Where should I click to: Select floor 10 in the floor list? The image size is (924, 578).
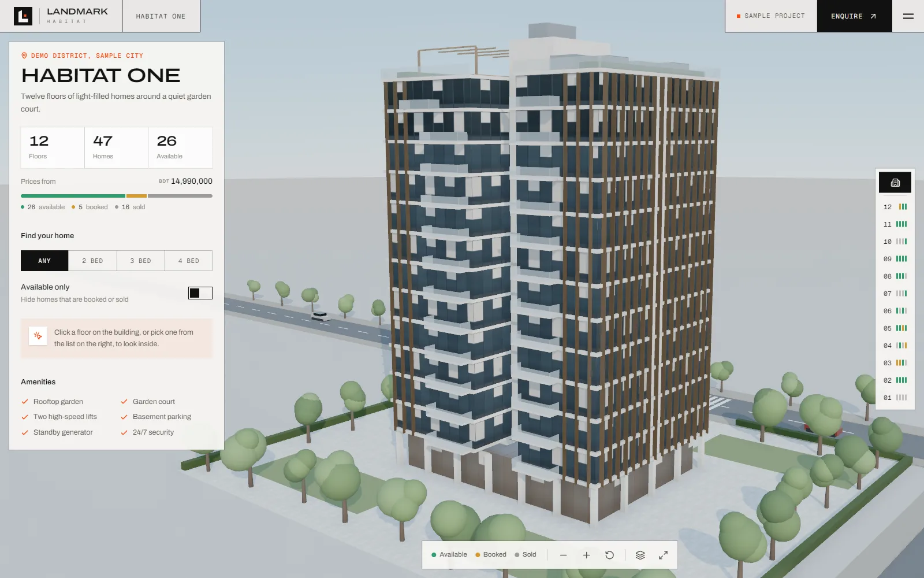[895, 242]
